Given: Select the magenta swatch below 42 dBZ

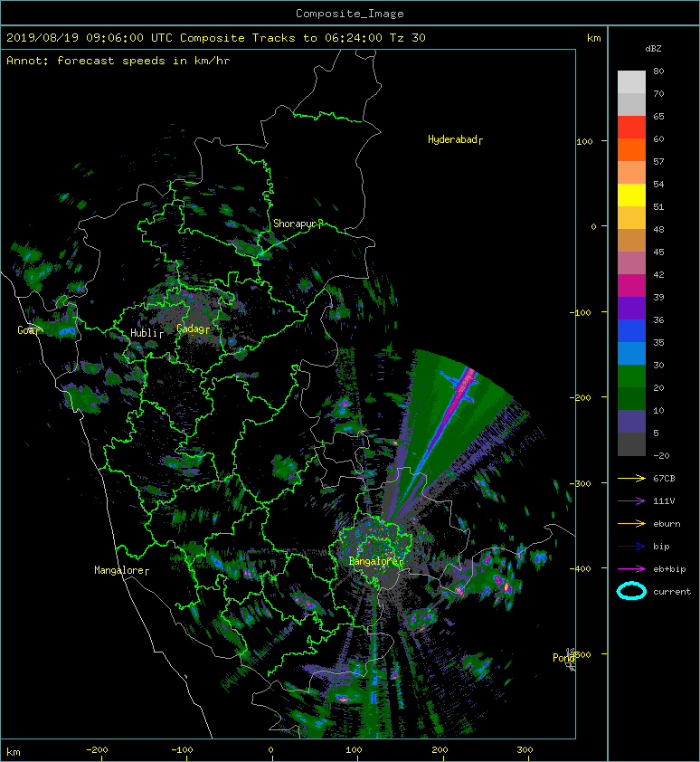Looking at the screenshot, I should click(x=631, y=285).
